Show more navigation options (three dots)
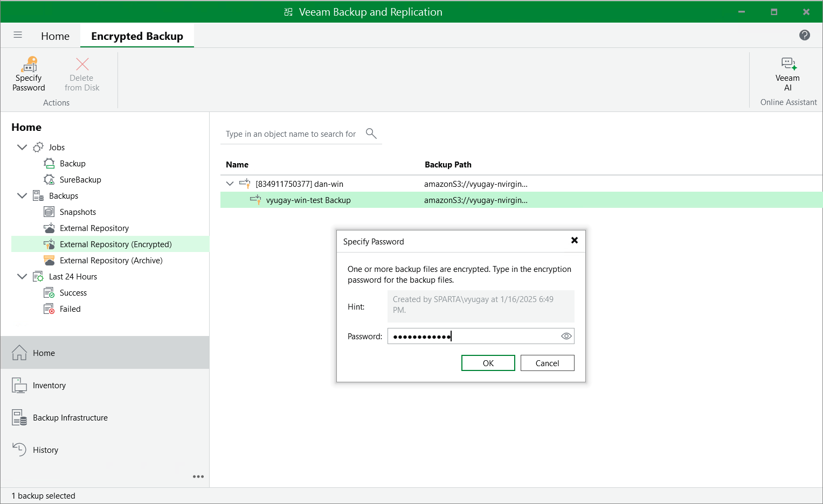Screen dimensions: 823x504 (198, 477)
